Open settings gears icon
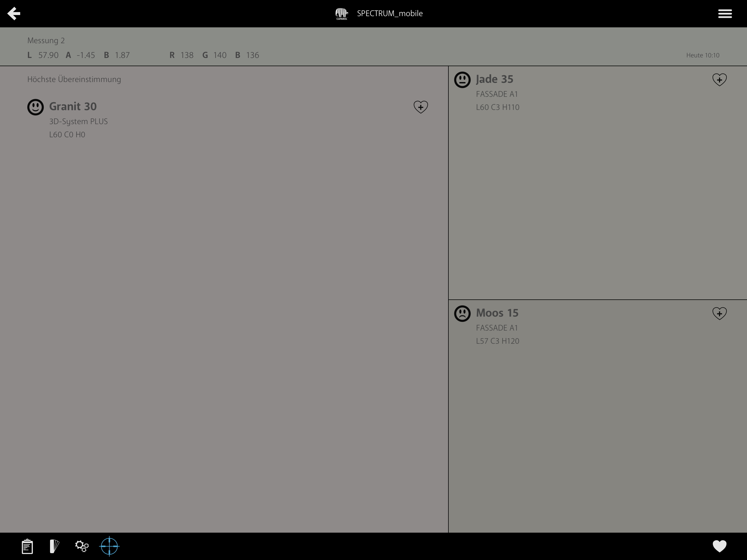The height and width of the screenshot is (560, 747). coord(82,546)
